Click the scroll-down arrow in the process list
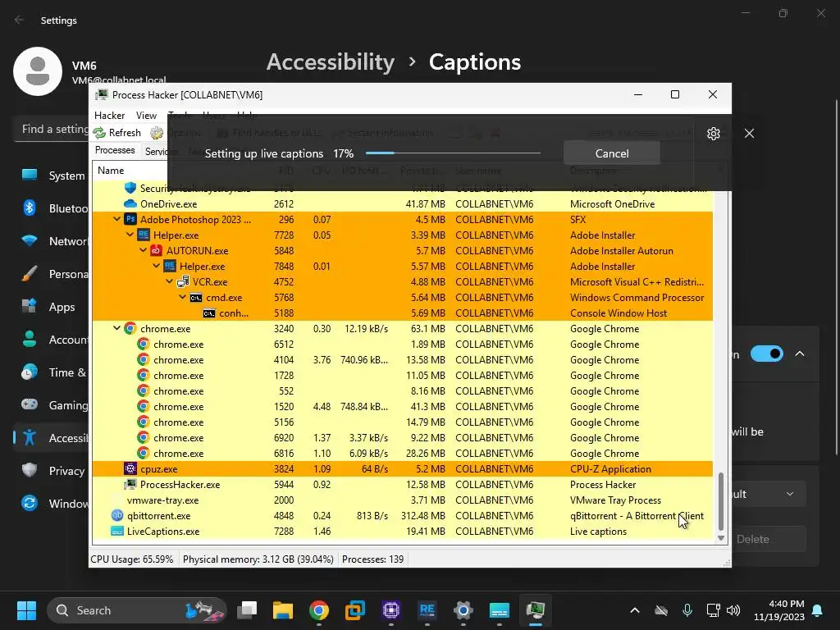The width and height of the screenshot is (840, 630). pyautogui.click(x=721, y=538)
